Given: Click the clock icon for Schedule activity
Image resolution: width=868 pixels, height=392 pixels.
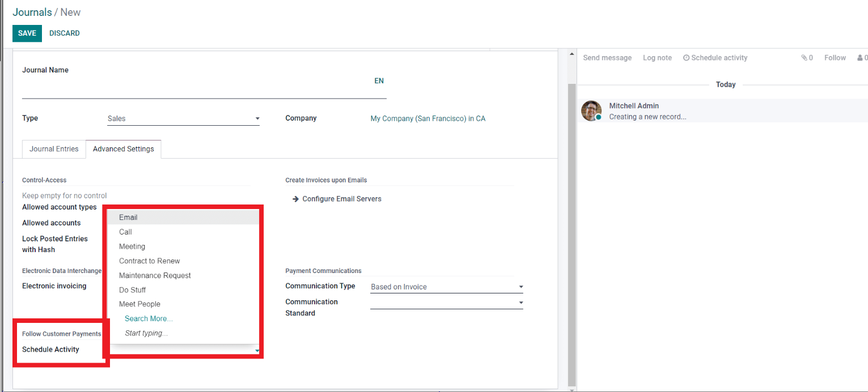Looking at the screenshot, I should (686, 58).
